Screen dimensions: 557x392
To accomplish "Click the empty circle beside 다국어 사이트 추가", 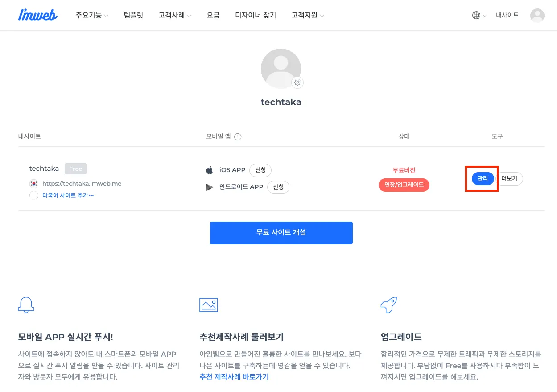I will [x=34, y=195].
